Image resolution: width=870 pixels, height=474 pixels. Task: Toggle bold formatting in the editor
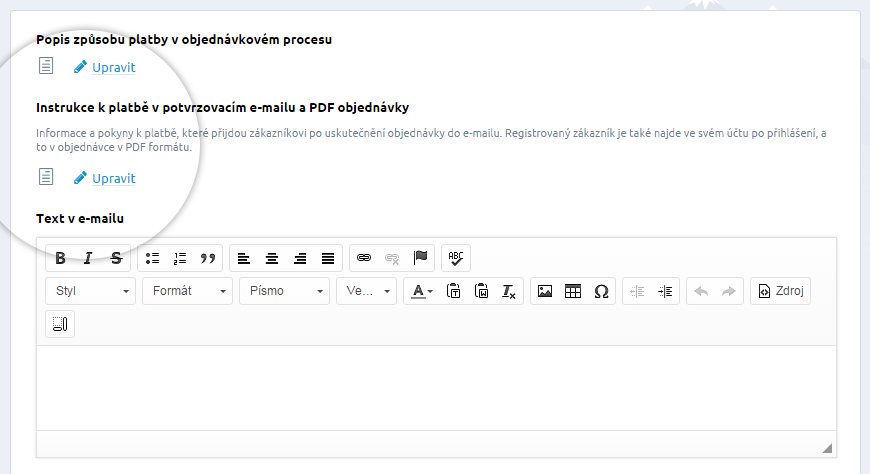tap(60, 258)
